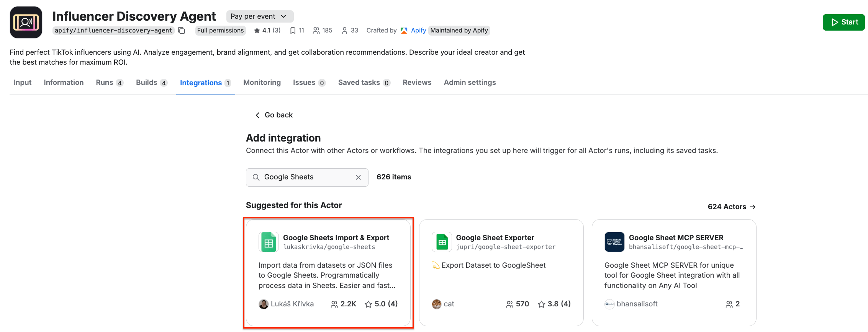
Task: Select the Integrations tab
Action: pyautogui.click(x=205, y=83)
